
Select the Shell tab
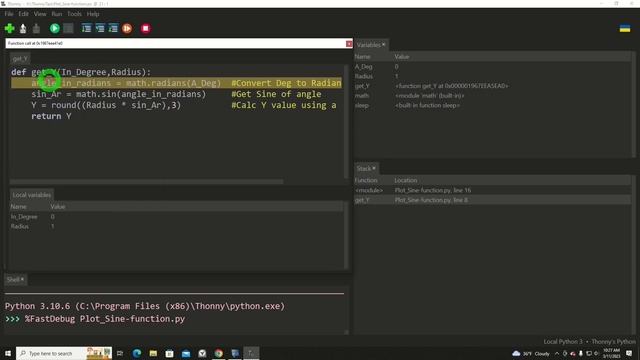(x=13, y=280)
